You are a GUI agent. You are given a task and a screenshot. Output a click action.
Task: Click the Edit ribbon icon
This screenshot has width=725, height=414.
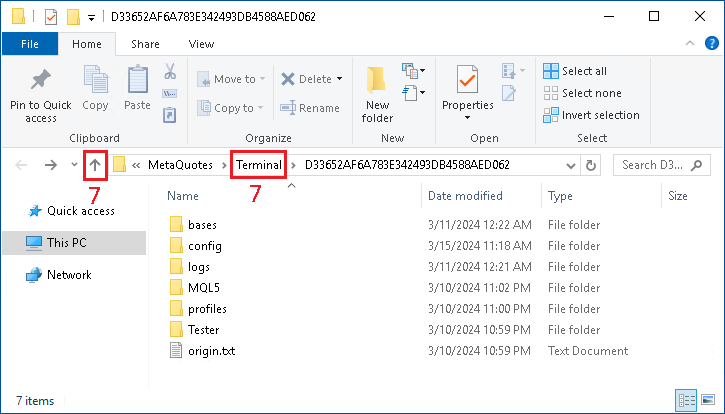(509, 93)
